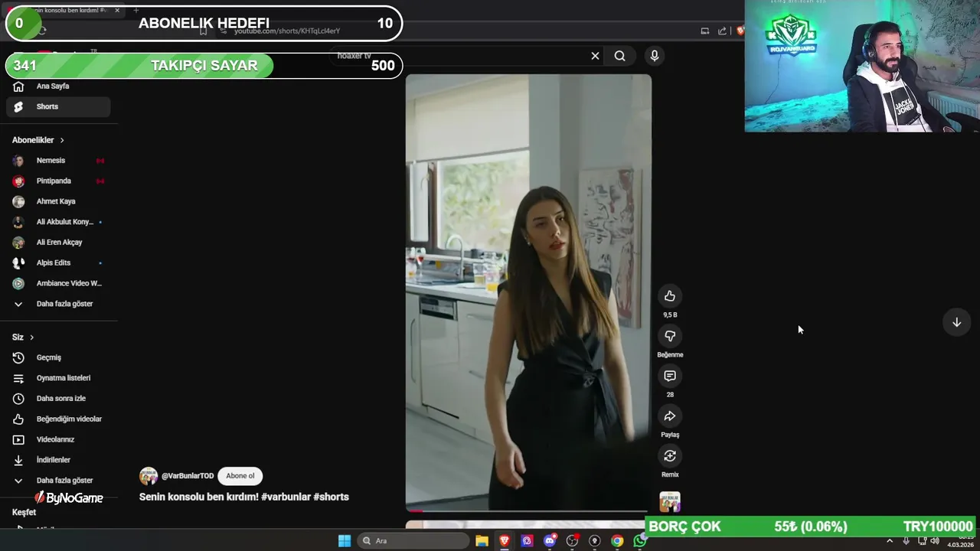This screenshot has height=551, width=980.
Task: Click the #shorts hashtag
Action: tap(331, 497)
